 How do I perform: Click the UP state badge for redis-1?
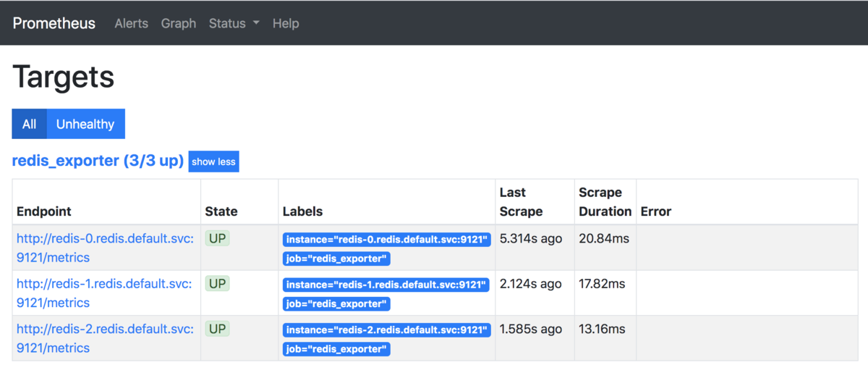(x=217, y=284)
